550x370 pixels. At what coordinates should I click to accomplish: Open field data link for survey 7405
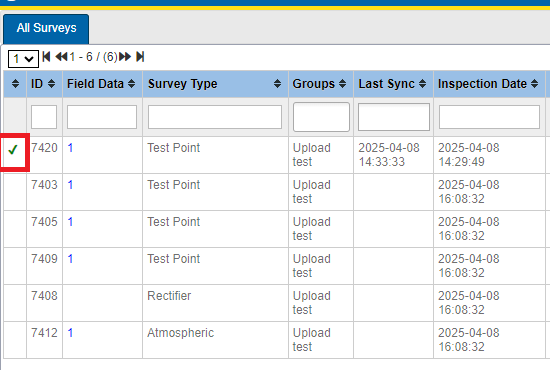pos(70,222)
